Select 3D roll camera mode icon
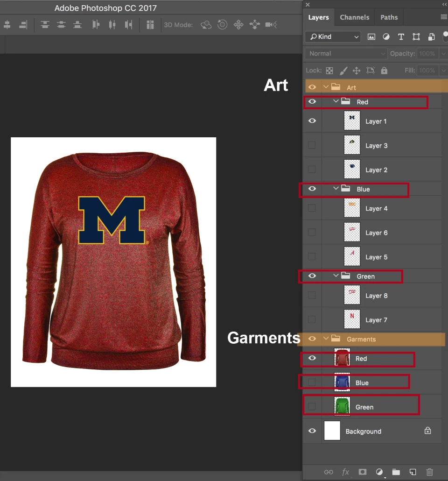Image resolution: width=448 pixels, height=481 pixels. [x=222, y=25]
